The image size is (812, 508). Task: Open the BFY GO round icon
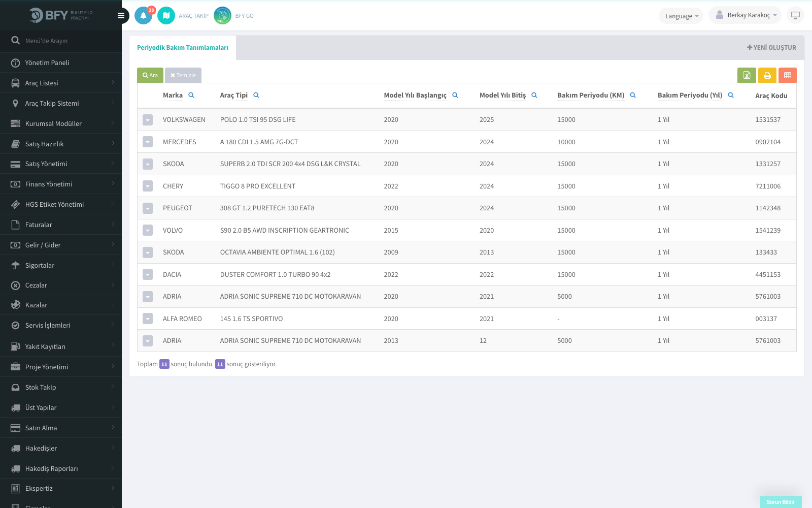tap(222, 16)
